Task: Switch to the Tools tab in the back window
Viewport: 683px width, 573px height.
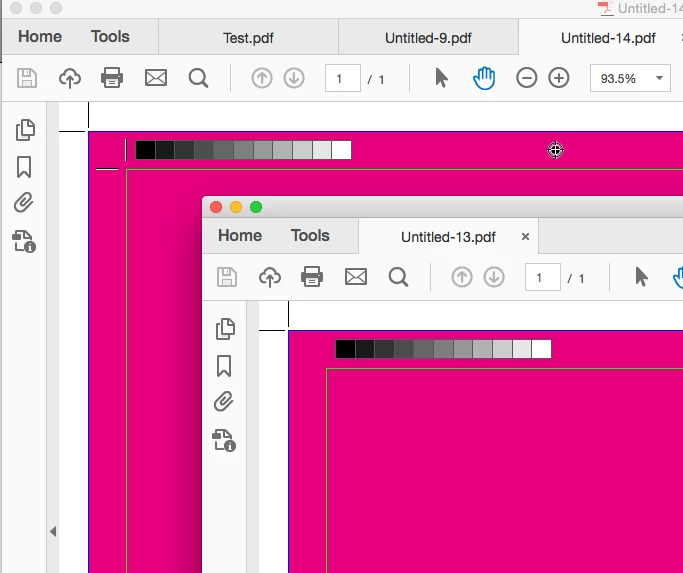Action: pos(110,37)
